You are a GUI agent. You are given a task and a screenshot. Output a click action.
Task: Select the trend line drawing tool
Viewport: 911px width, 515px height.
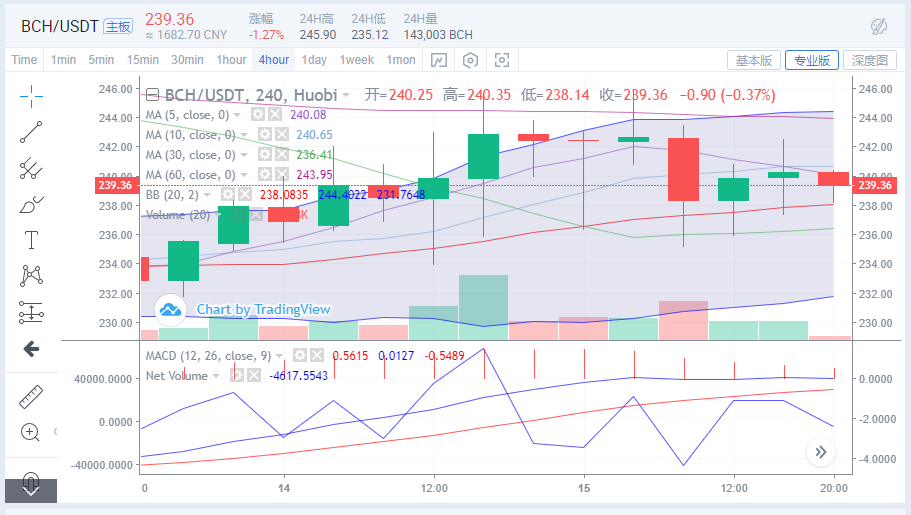pyautogui.click(x=31, y=133)
